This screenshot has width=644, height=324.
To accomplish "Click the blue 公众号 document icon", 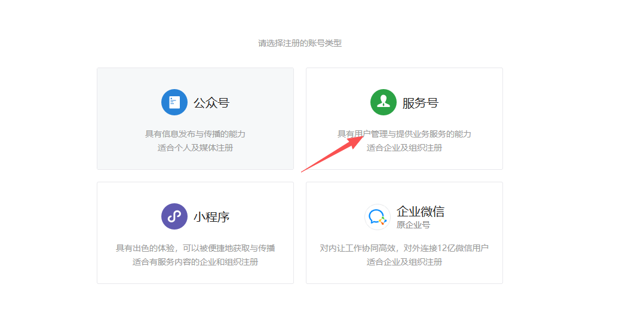I will [174, 102].
